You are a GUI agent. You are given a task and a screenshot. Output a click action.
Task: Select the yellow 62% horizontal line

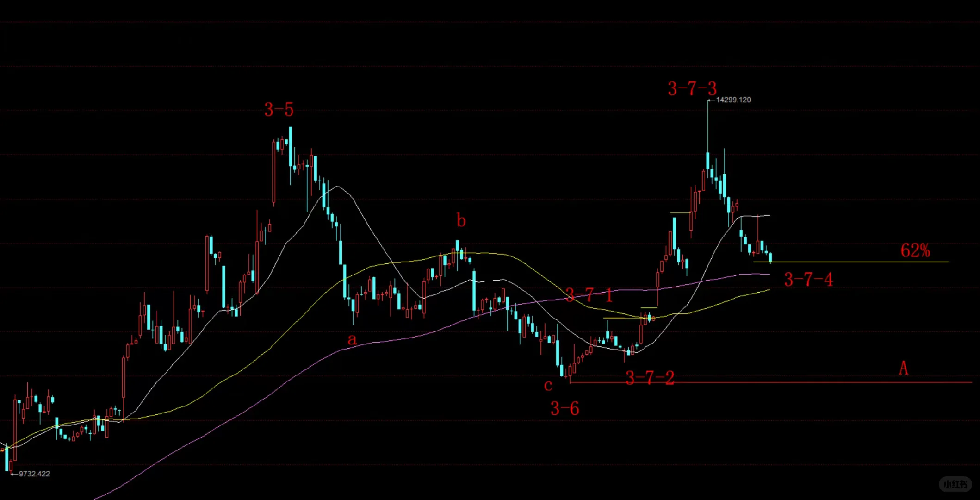(x=856, y=262)
